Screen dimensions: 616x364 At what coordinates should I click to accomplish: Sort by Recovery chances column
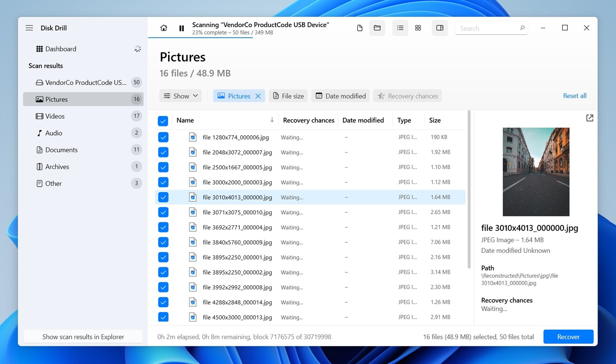308,120
